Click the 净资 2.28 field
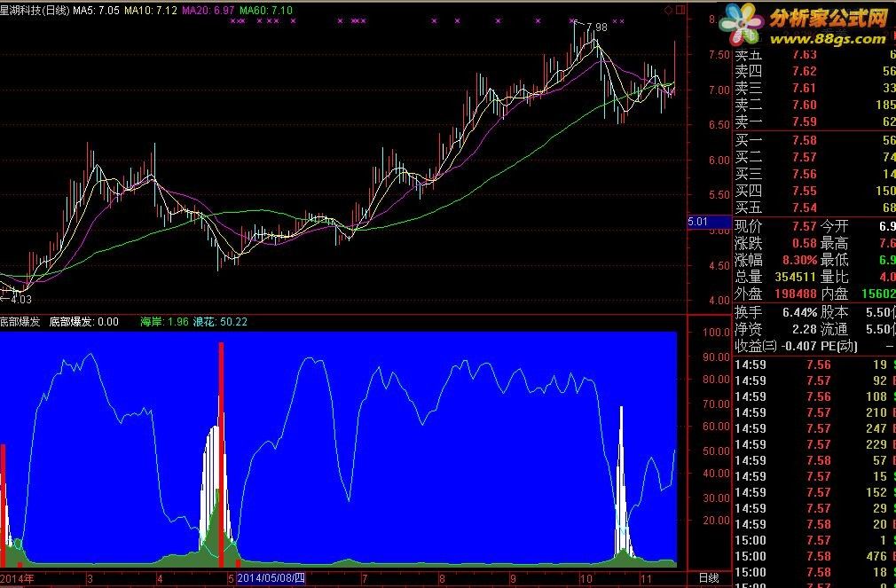The image size is (896, 588). [776, 329]
